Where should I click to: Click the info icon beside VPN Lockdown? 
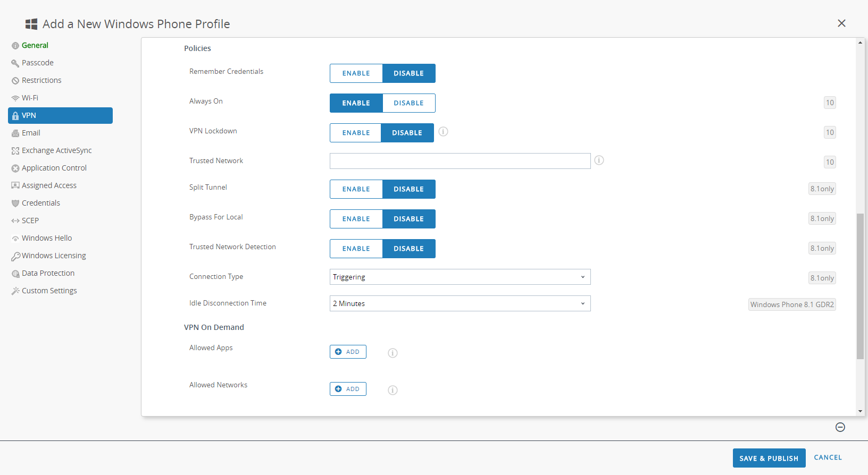click(443, 132)
